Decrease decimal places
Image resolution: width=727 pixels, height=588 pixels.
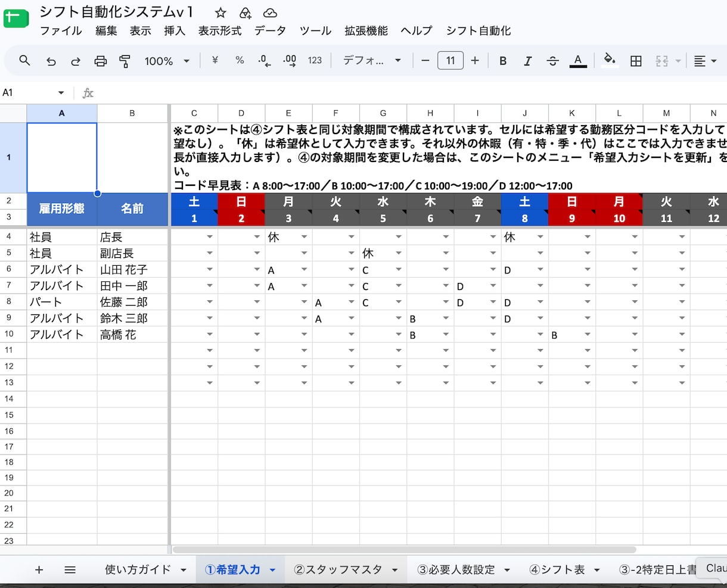click(265, 60)
